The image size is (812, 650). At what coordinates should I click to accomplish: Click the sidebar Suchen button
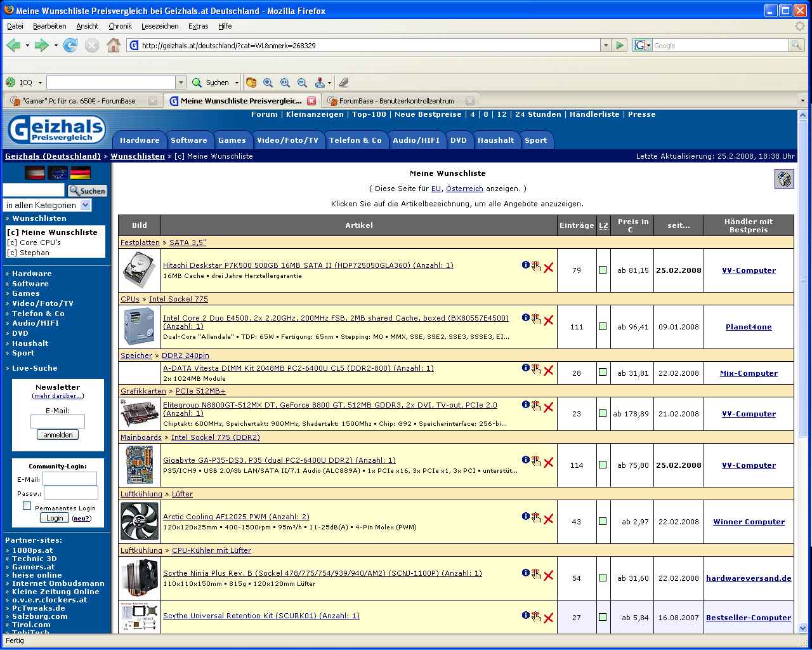[88, 190]
